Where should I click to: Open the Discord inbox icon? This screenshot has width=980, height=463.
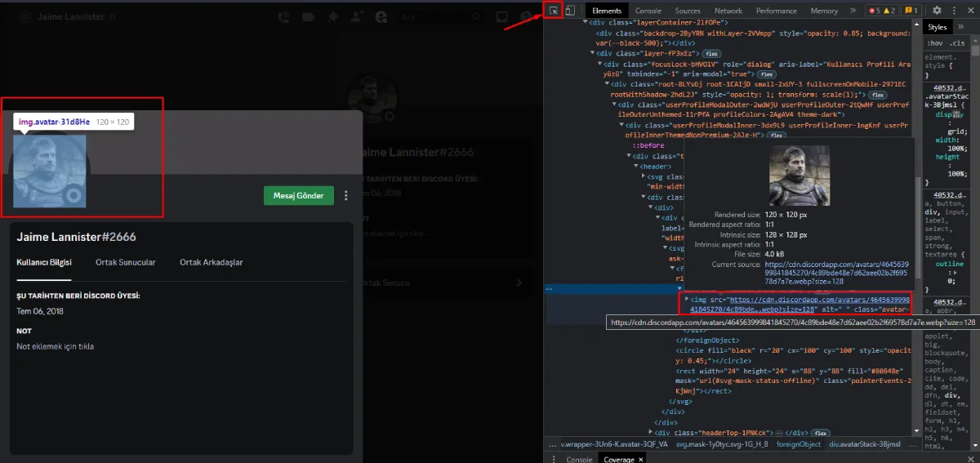pos(501,16)
